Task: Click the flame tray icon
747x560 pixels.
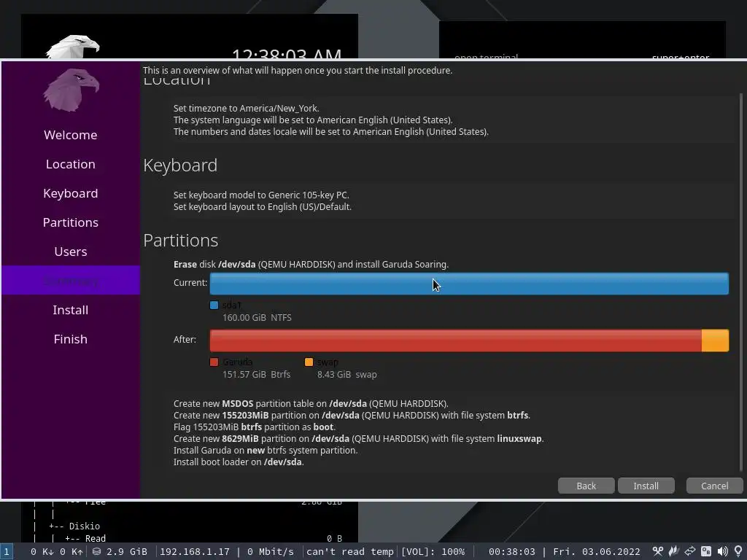Action: 673,551
